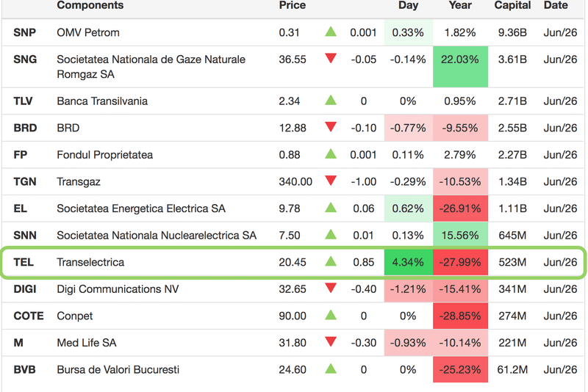
Task: Sort table by the Price column header
Action: (x=293, y=6)
